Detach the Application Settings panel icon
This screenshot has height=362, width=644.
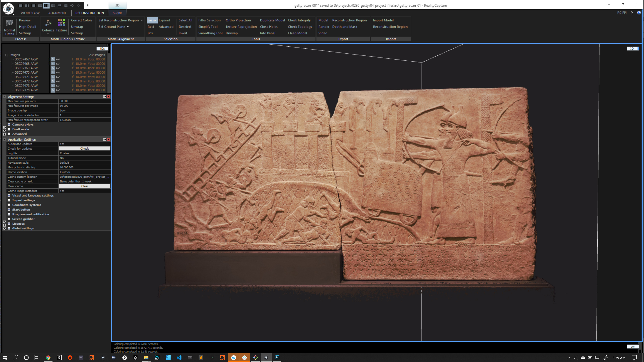[105, 139]
